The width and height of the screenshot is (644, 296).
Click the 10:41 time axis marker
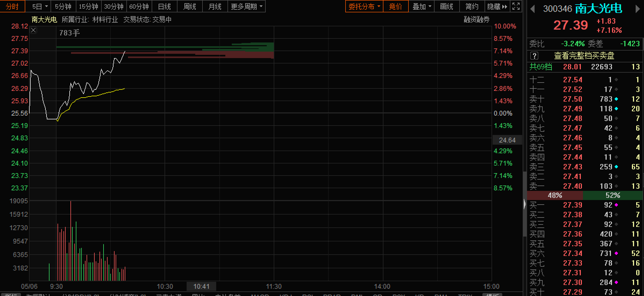(201, 287)
